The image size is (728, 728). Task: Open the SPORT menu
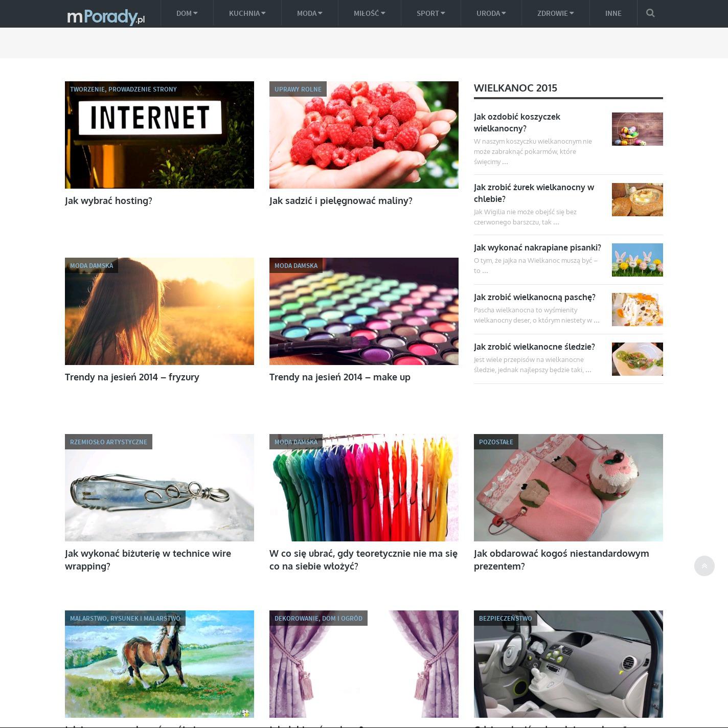[x=430, y=13]
